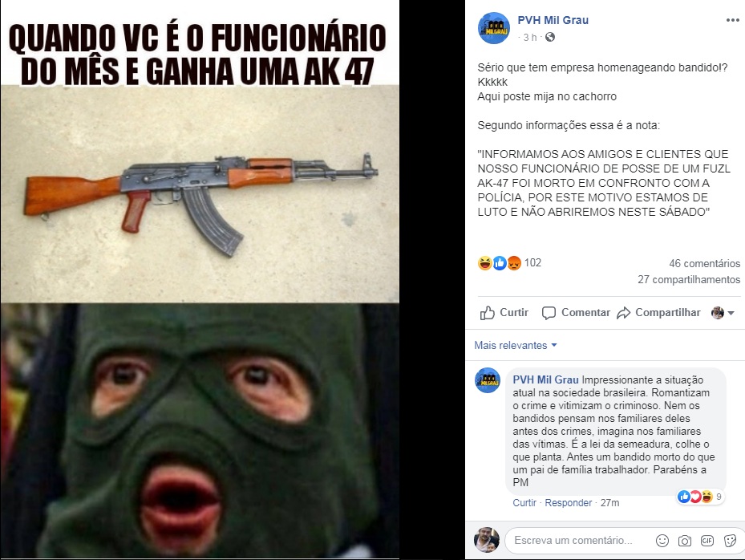Screen dimensions: 745x560
Task: Insert emoji via smiley icon in comment box
Action: click(x=662, y=541)
